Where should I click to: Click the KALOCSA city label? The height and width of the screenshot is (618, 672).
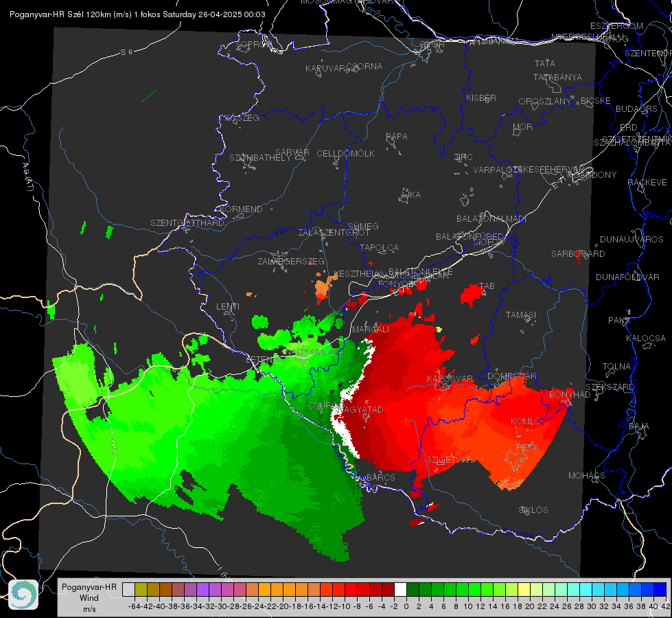645,338
